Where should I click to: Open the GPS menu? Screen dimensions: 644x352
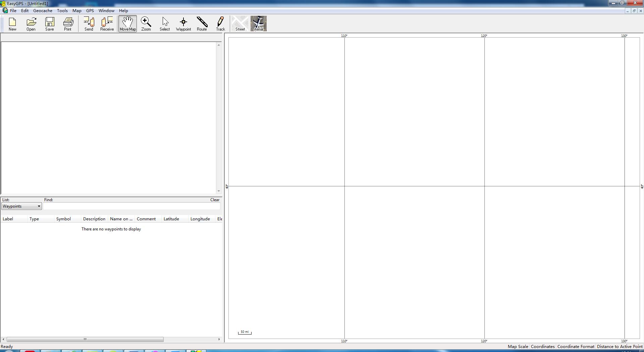(90, 11)
